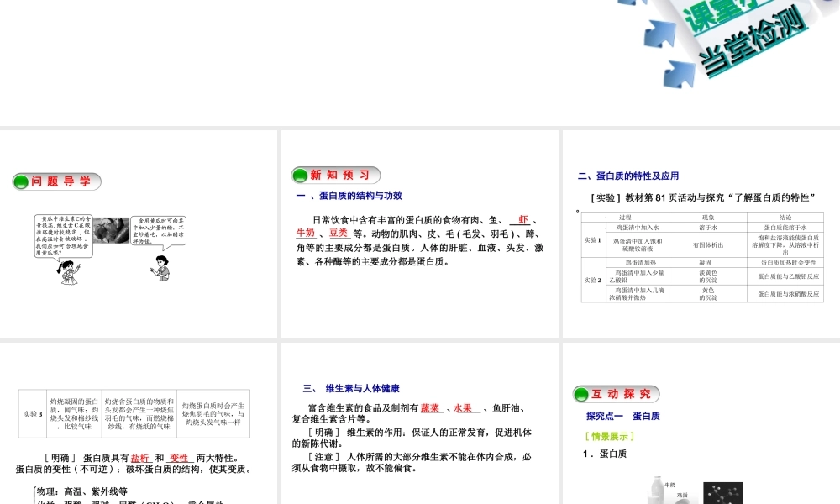Click the red answer word 盐析

(140, 458)
